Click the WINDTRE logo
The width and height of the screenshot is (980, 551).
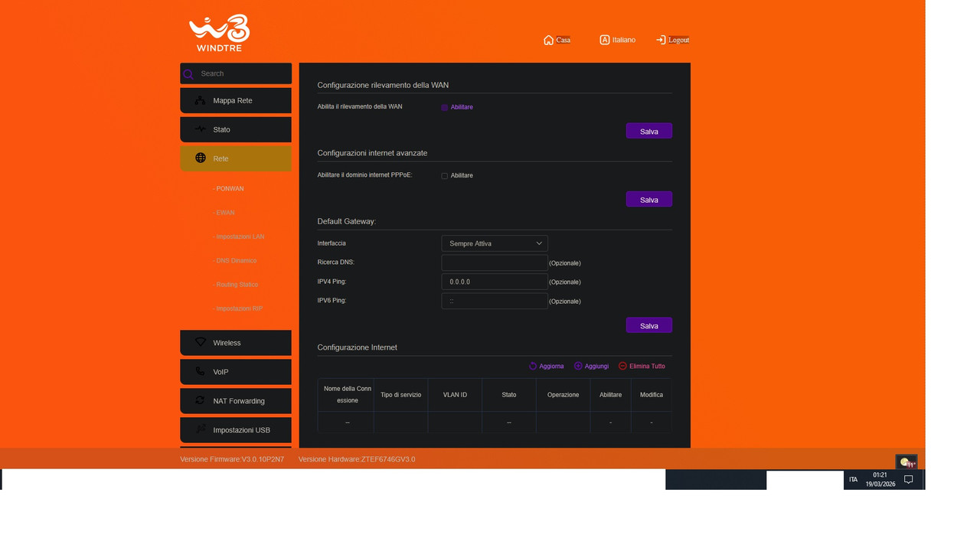pos(219,34)
